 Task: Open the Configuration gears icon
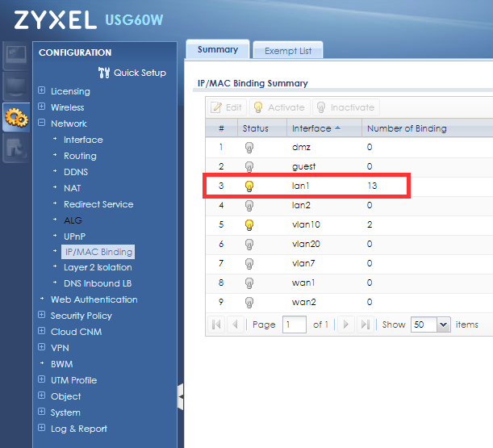click(15, 118)
